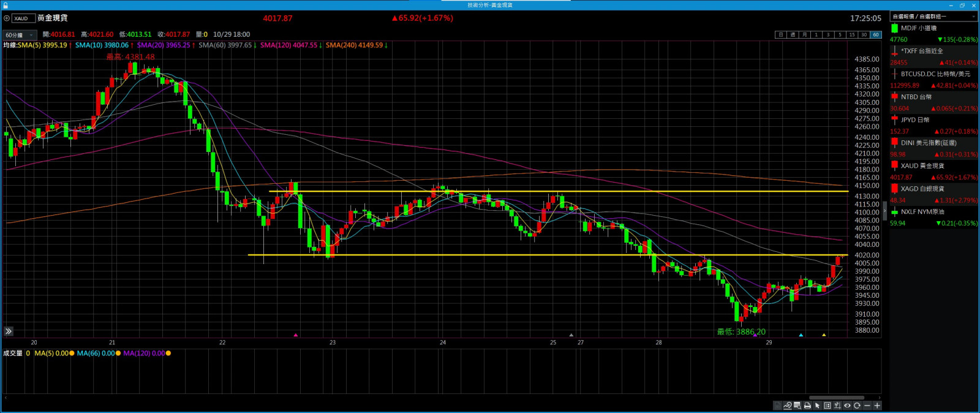Image resolution: width=980 pixels, height=413 pixels.
Task: Click the layout panel icon
Action: tap(827, 406)
